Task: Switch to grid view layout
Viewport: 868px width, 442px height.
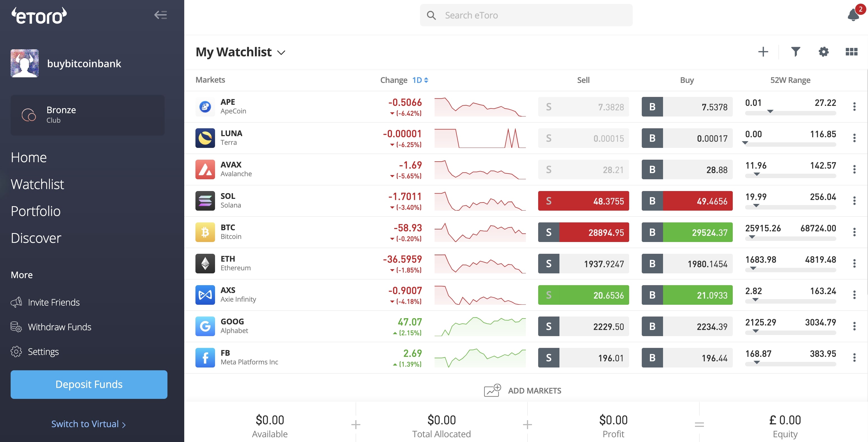Action: click(851, 52)
